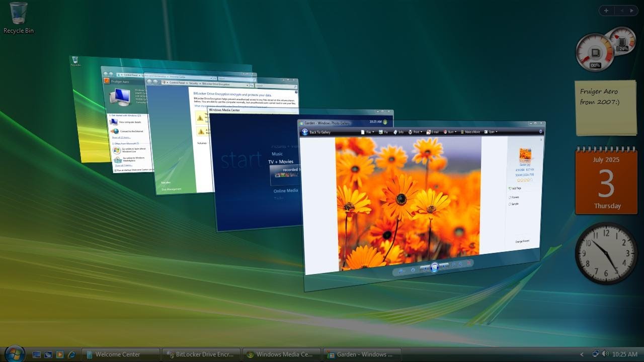This screenshot has width=644, height=362.
Task: Click Make a Movie in Photo Gallery
Action: tap(470, 132)
